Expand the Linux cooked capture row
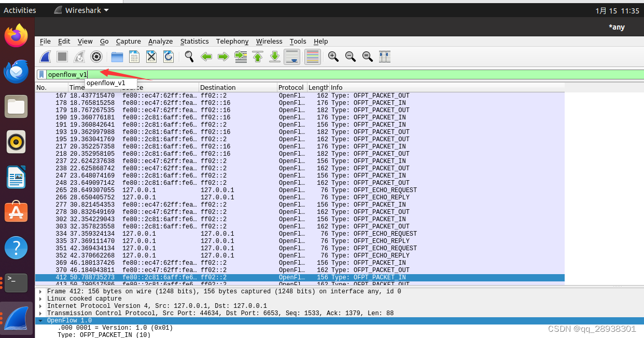Image resolution: width=644 pixels, height=338 pixels. click(40, 299)
